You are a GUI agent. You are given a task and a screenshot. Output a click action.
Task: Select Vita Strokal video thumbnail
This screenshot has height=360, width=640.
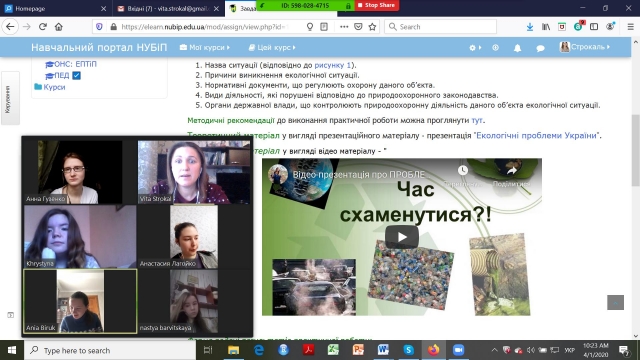194,172
